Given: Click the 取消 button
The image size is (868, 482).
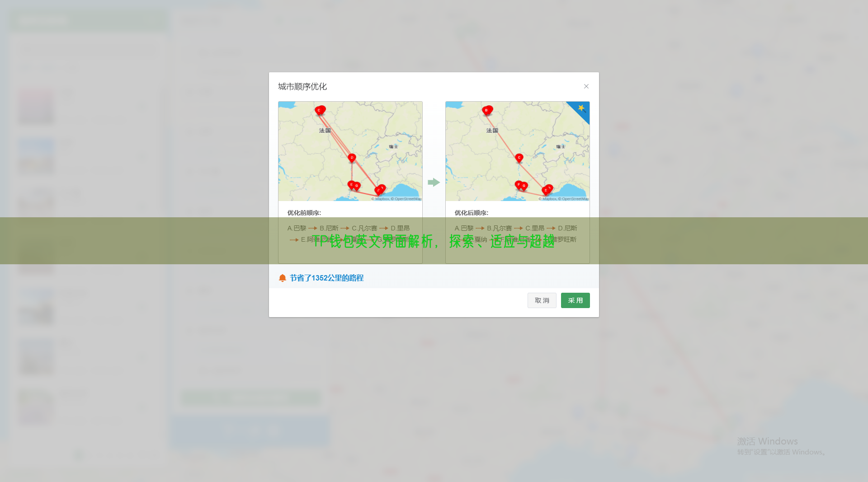Looking at the screenshot, I should 542,300.
